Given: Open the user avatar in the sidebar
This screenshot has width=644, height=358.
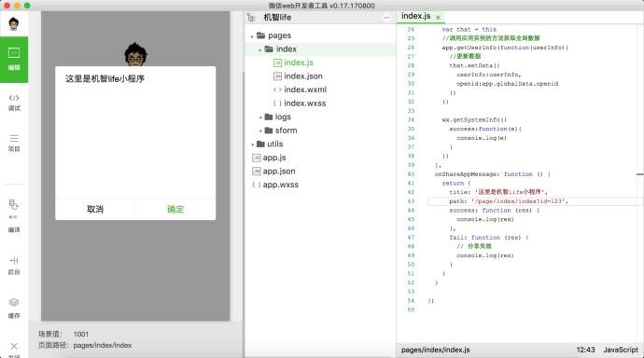Looking at the screenshot, I should (14, 24).
